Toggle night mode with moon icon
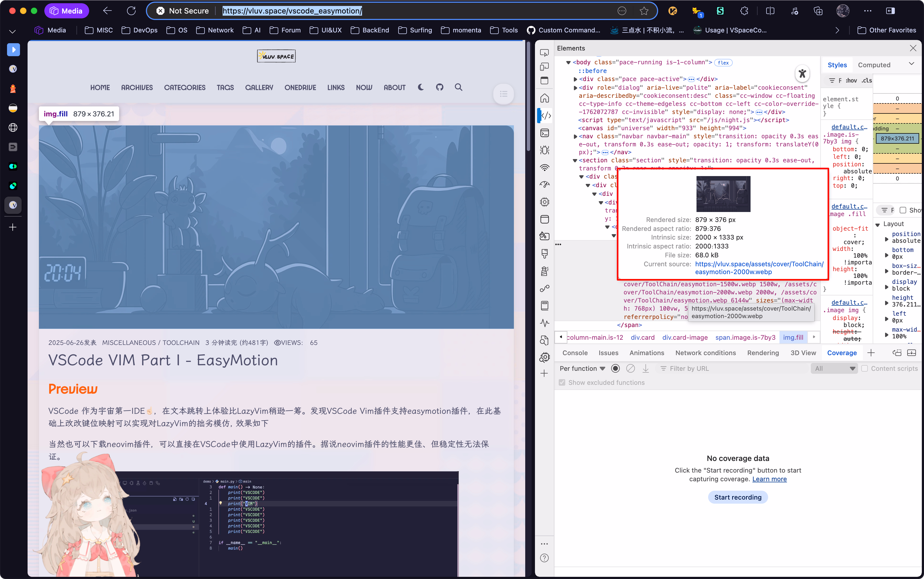This screenshot has width=924, height=579. tap(421, 87)
